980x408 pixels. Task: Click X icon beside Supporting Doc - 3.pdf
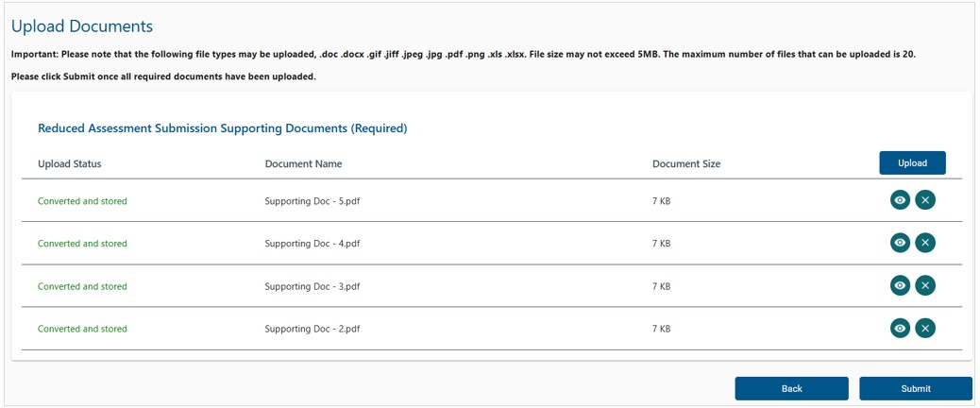tap(925, 285)
